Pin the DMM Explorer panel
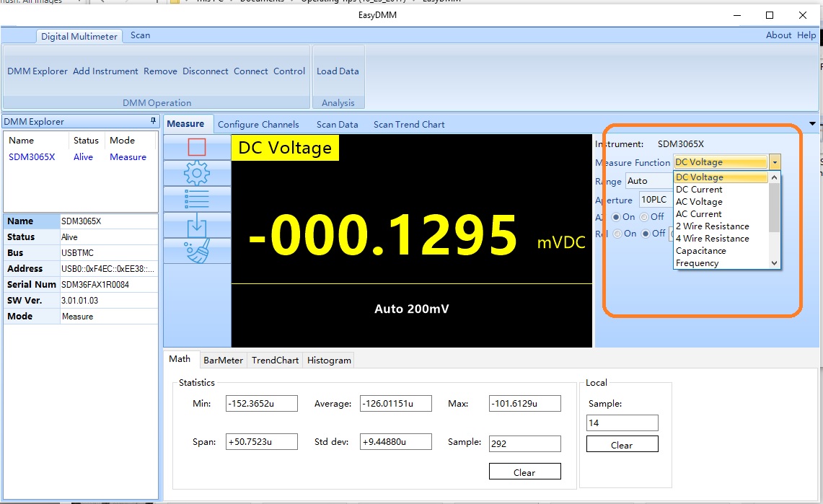This screenshot has height=504, width=823. pos(153,121)
